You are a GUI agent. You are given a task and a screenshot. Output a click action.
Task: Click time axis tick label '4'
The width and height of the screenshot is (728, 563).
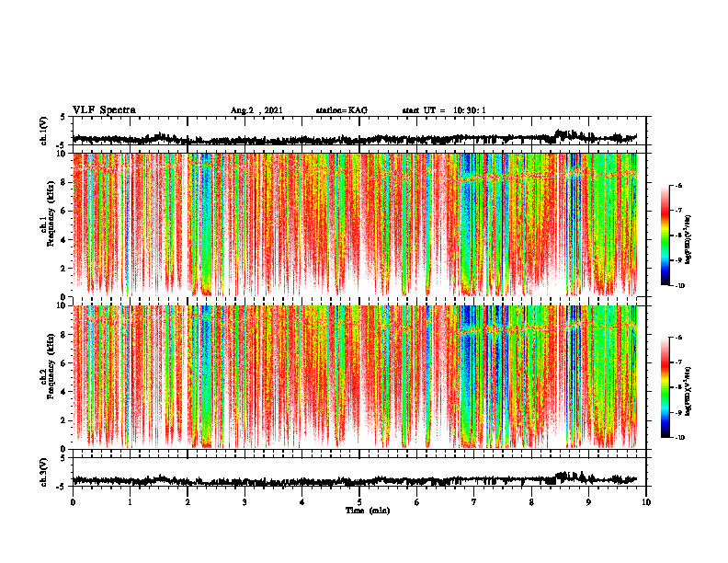click(302, 502)
